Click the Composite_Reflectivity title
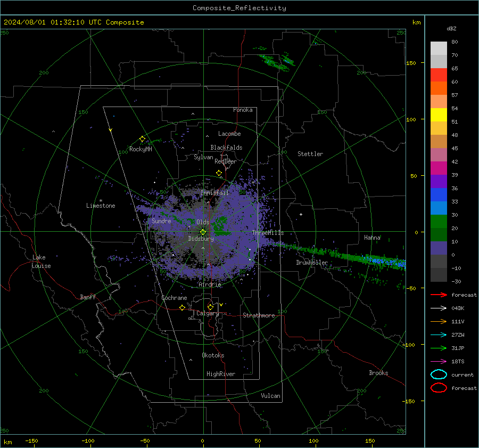 point(240,8)
